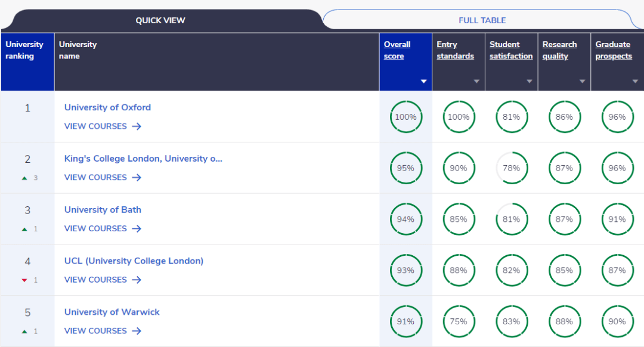Click the University name column header
644x347 pixels.
point(217,61)
